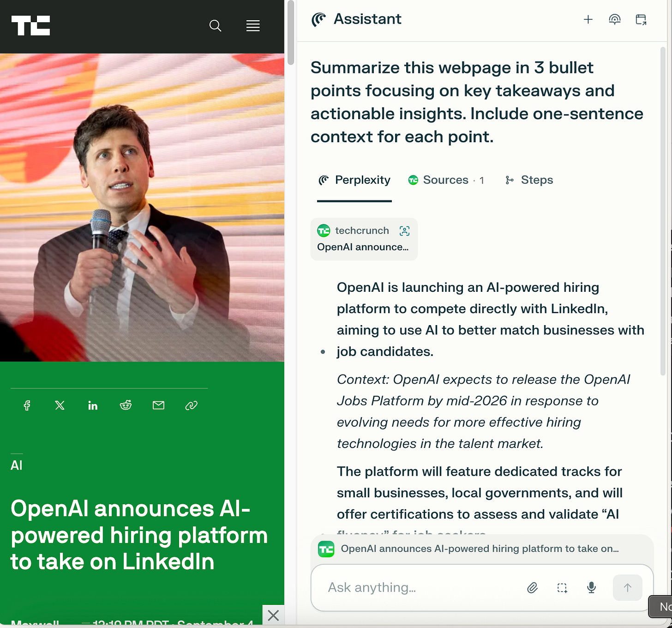Share article via email icon
This screenshot has height=628, width=672.
[158, 405]
